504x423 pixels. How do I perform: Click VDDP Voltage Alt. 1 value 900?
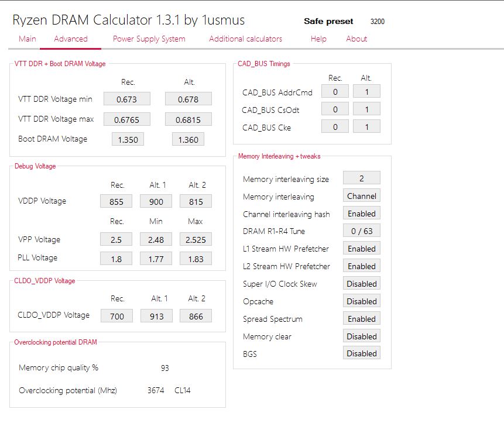pos(156,201)
